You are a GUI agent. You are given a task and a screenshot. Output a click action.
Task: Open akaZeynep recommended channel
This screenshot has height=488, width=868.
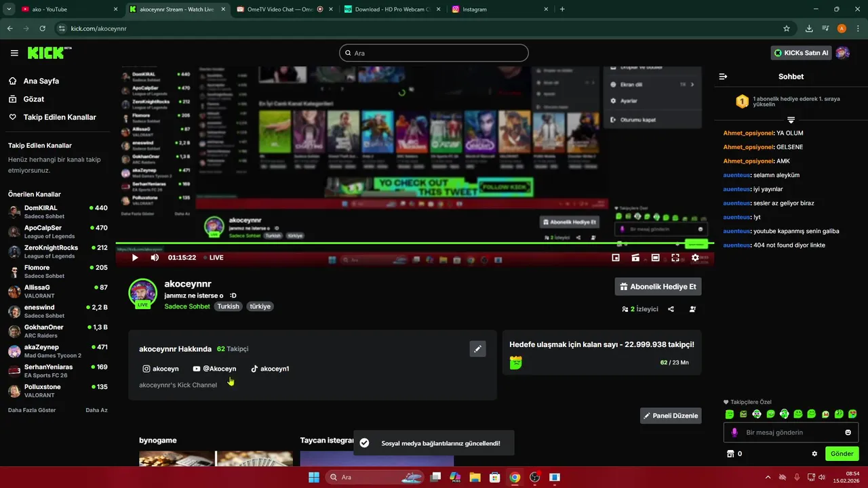[x=58, y=351]
